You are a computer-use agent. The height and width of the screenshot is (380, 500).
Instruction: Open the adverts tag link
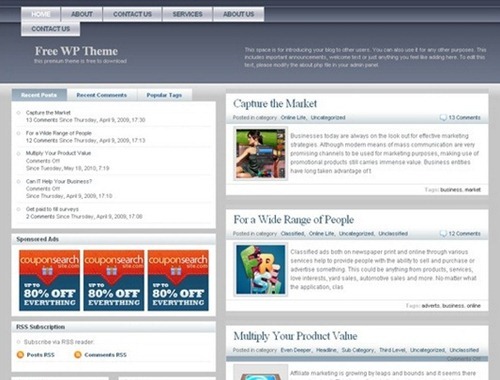[430, 306]
